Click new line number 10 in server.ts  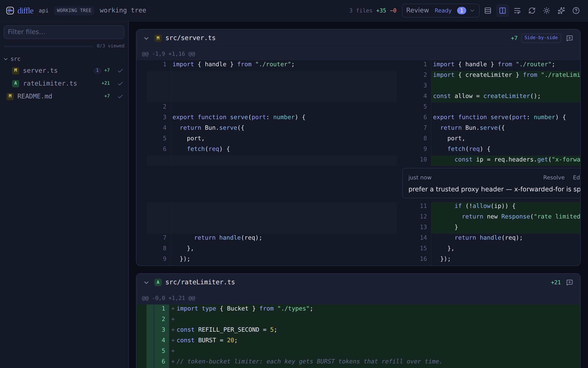coord(423,160)
